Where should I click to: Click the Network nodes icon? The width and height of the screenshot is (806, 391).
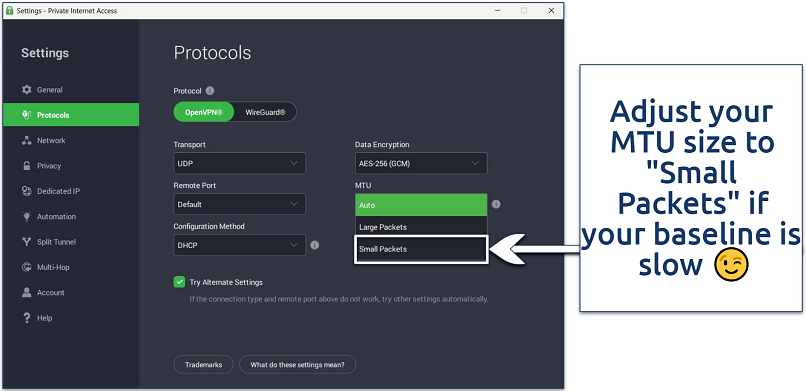point(27,140)
